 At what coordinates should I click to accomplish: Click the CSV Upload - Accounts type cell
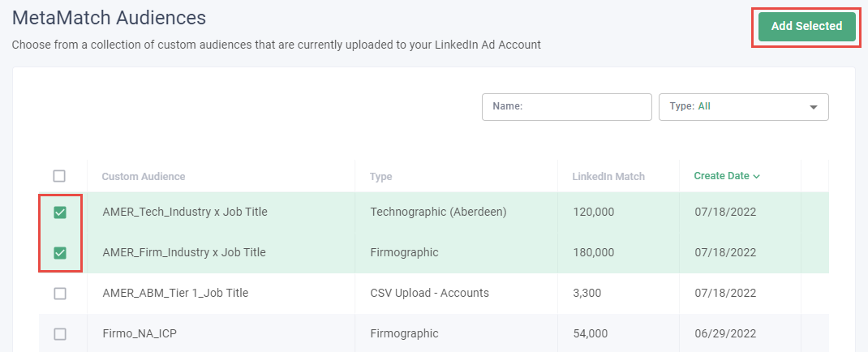point(429,294)
